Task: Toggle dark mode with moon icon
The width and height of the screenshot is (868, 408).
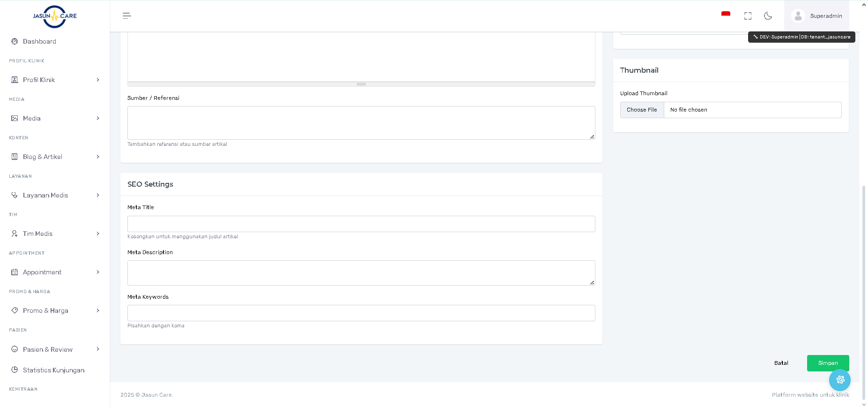Action: [768, 16]
